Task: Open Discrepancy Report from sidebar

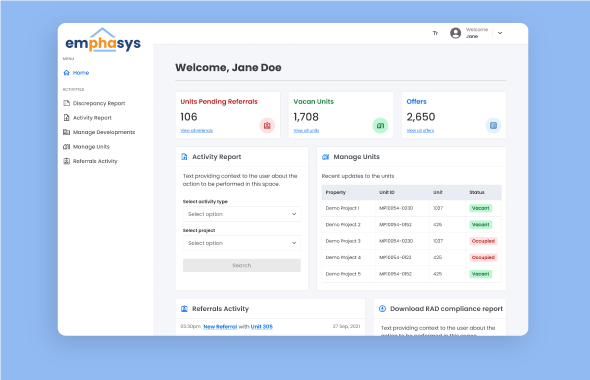Action: (x=99, y=103)
